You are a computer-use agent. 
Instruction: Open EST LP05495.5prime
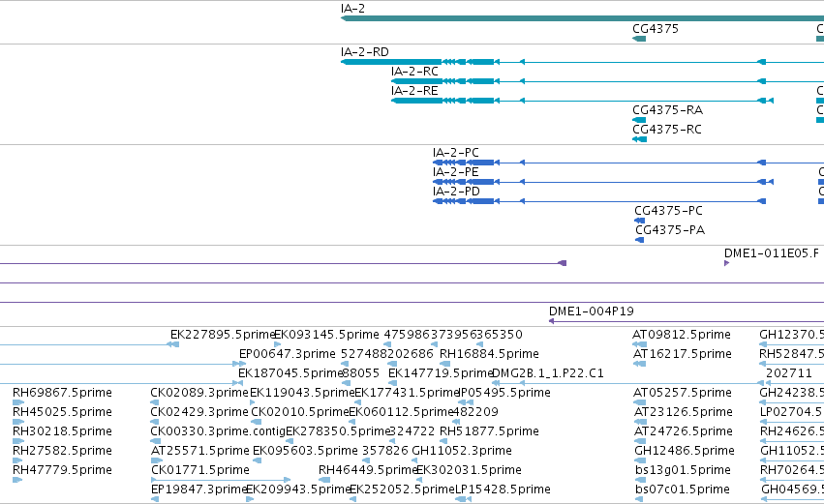[x=504, y=393]
